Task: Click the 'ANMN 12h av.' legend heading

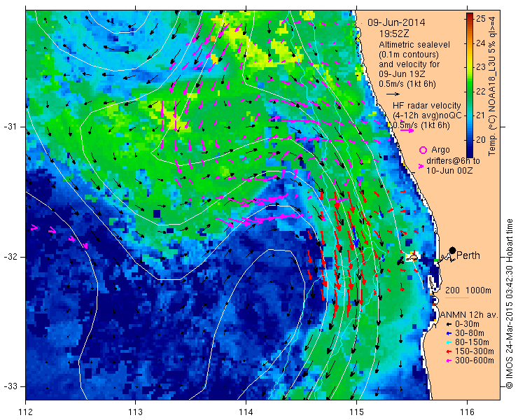Action: 470,315
